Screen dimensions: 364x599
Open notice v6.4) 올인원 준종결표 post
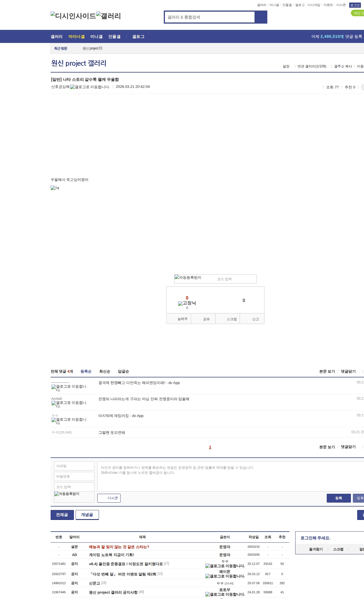[x=126, y=564]
